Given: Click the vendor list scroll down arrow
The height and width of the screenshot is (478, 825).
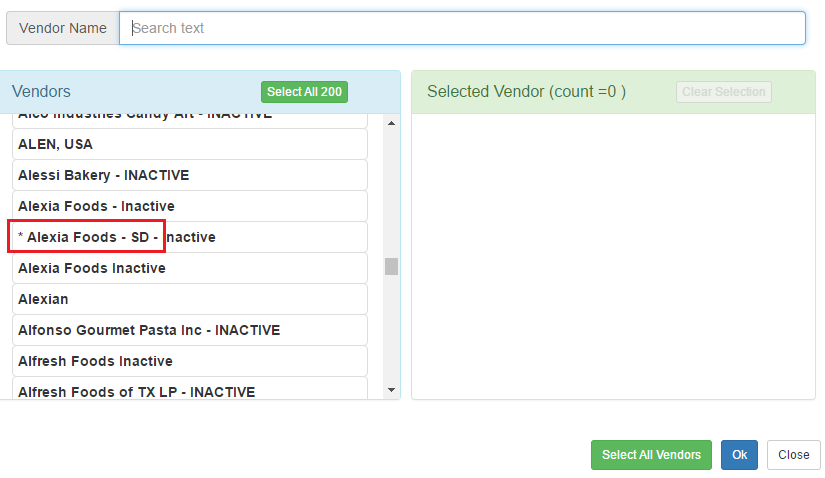Looking at the screenshot, I should tap(391, 390).
